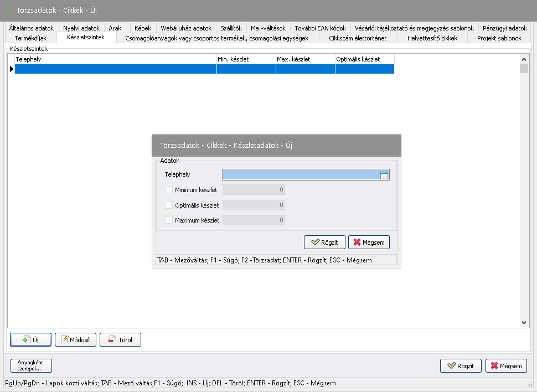This screenshot has width=537, height=392.
Task: Open the Pénzügyi adatok tab
Action: 504,28
